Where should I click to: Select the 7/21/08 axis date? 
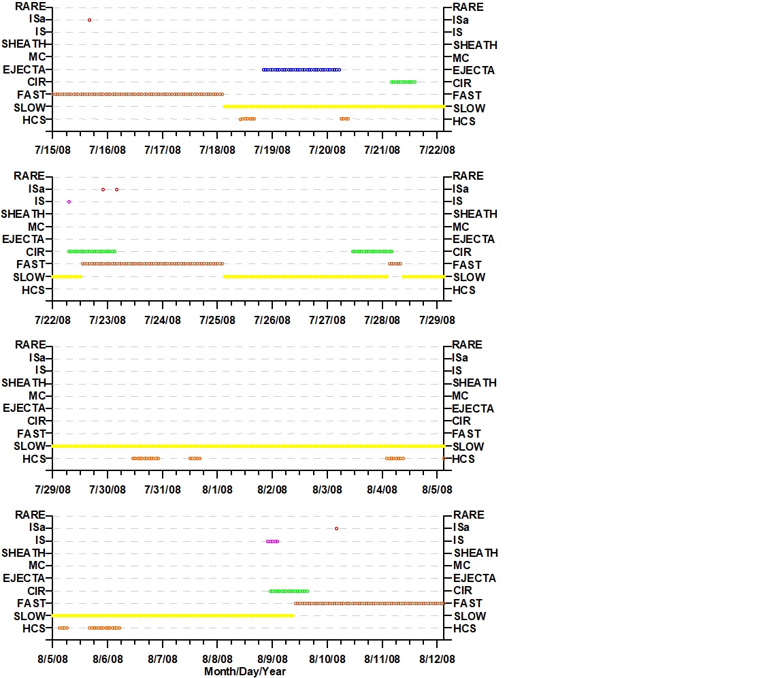(382, 150)
